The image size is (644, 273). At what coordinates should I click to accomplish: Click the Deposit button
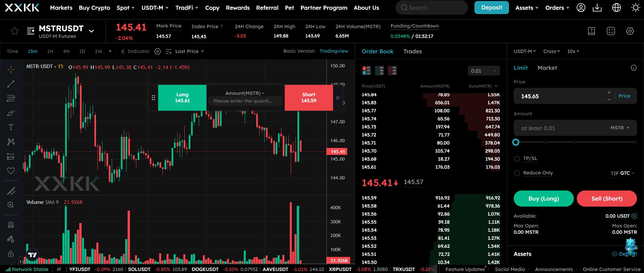tap(492, 7)
